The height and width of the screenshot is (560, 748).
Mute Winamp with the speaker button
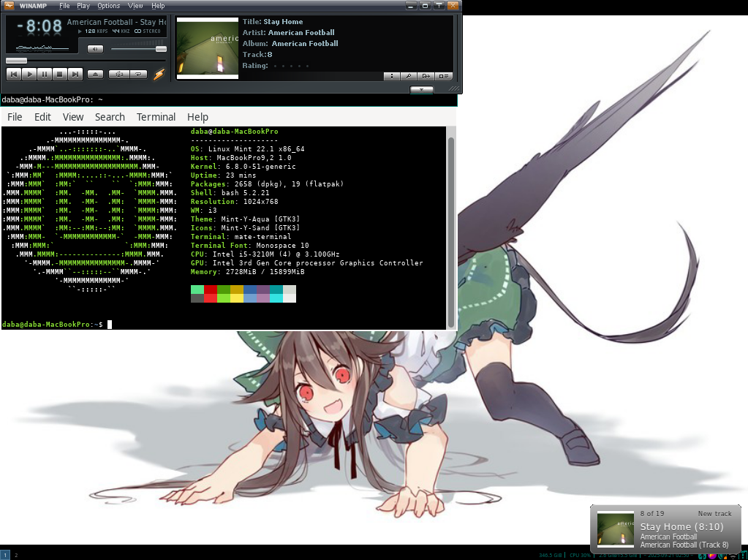click(95, 49)
